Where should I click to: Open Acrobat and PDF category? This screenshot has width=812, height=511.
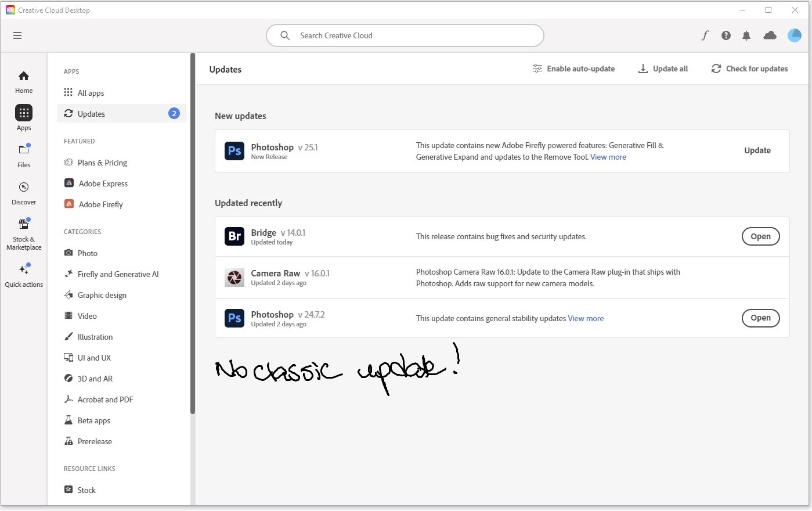click(99, 400)
